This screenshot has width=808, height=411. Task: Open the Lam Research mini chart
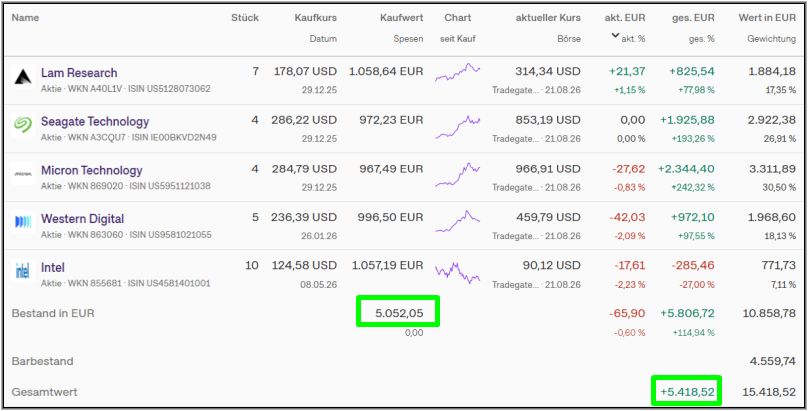point(458,72)
